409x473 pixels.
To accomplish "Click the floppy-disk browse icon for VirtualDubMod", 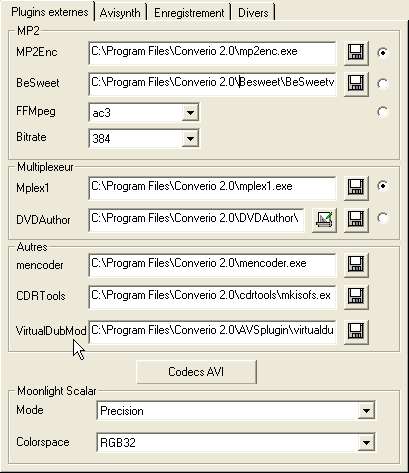I will 356,331.
